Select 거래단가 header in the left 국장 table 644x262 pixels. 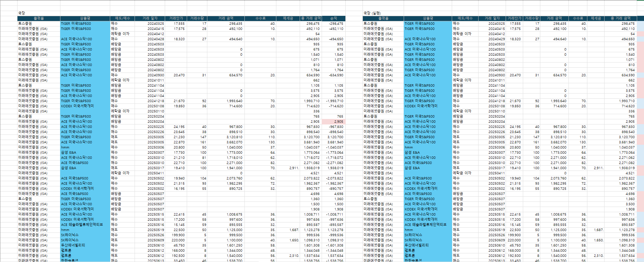176,18
